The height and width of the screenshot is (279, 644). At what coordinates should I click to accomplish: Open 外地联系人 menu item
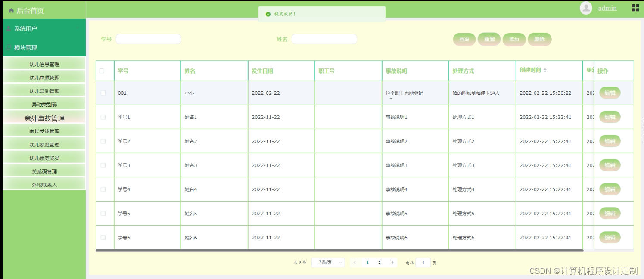click(x=44, y=185)
